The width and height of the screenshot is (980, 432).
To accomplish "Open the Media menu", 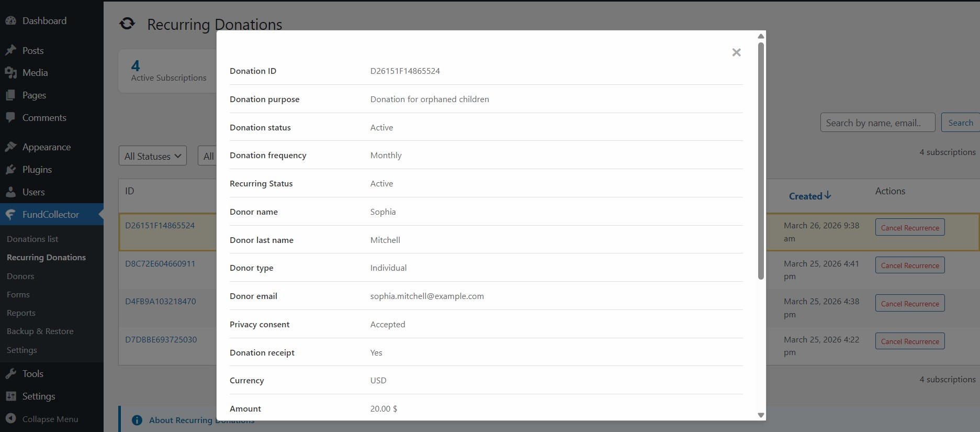I will 35,73.
